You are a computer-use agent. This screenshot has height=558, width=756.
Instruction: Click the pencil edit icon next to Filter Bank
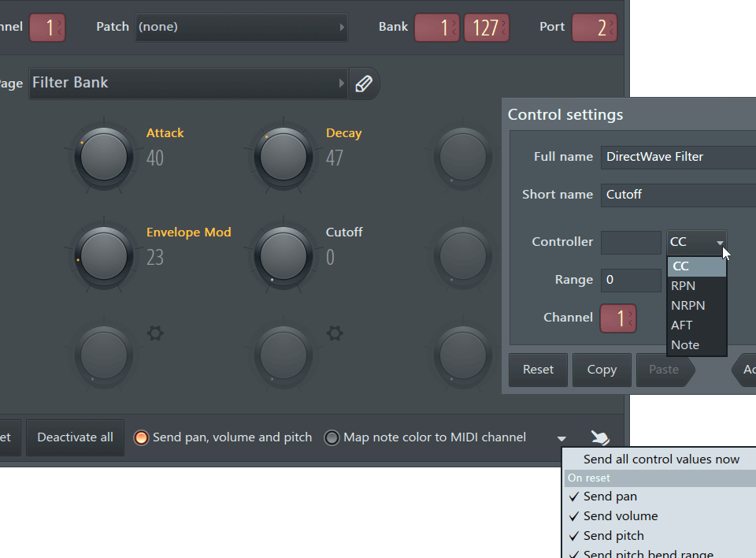tap(364, 82)
